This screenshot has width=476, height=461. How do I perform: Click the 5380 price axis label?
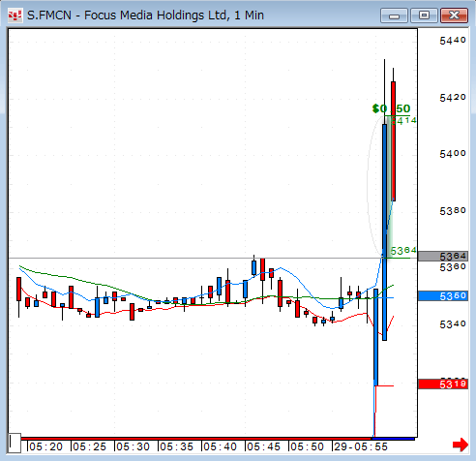[453, 211]
